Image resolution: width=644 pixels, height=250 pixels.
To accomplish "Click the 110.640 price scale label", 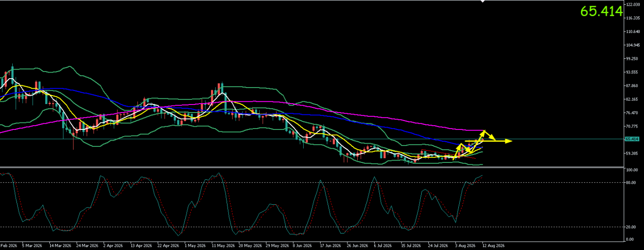I will pos(633,32).
